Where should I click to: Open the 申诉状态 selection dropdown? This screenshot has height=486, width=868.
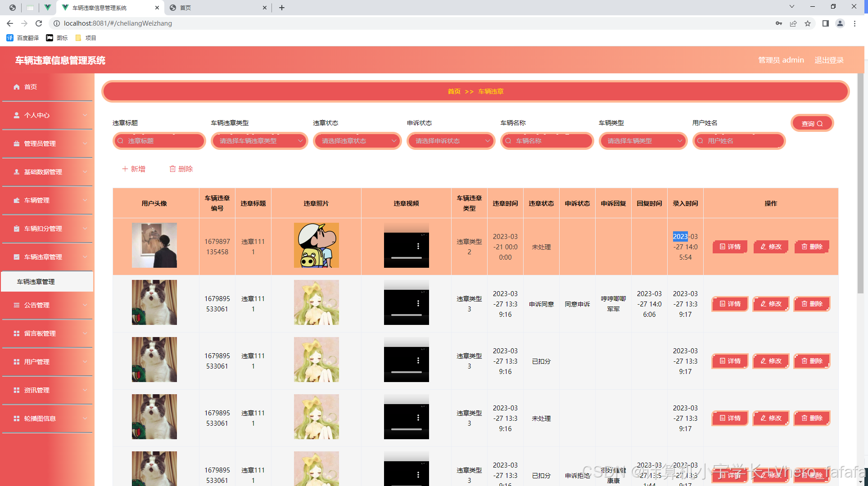(x=451, y=141)
